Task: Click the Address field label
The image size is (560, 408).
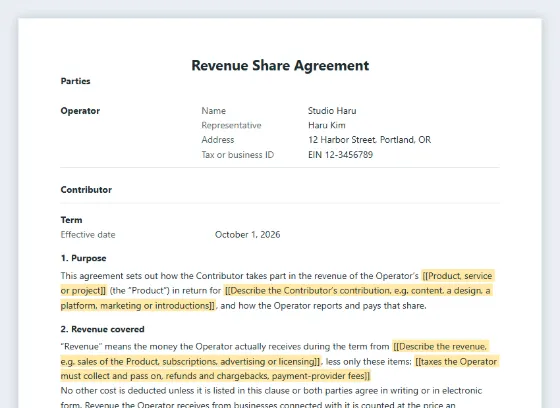Action: tap(218, 140)
